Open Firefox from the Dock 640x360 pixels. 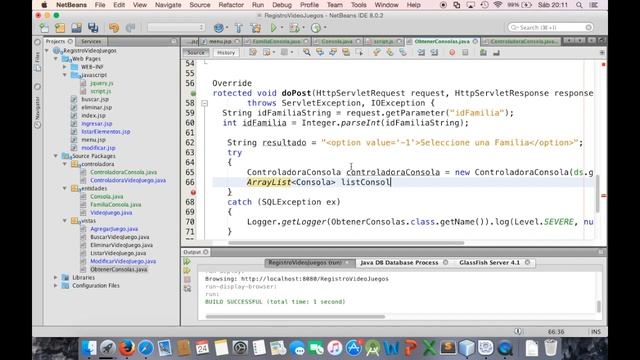[127, 348]
